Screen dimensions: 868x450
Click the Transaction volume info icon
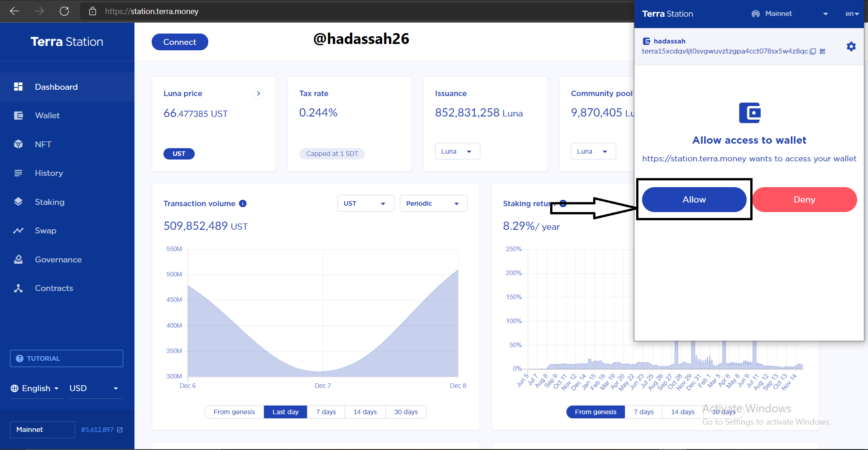pyautogui.click(x=243, y=203)
